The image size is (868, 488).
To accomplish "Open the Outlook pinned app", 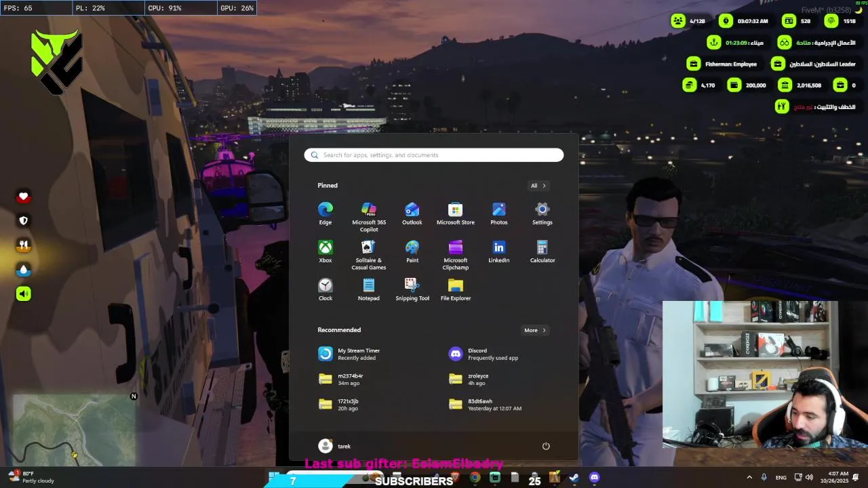I will click(412, 213).
